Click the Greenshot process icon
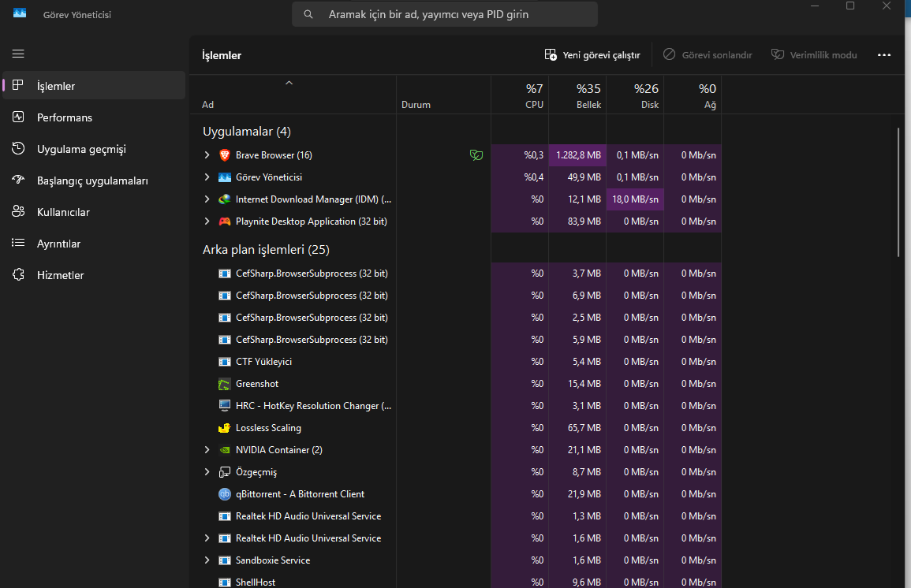 (x=224, y=384)
